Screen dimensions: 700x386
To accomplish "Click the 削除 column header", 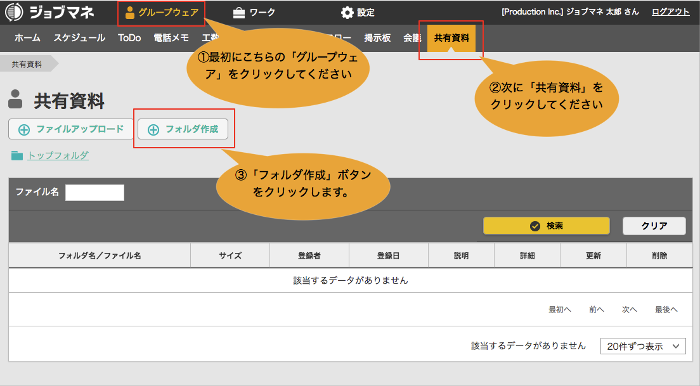I will pos(659,256).
